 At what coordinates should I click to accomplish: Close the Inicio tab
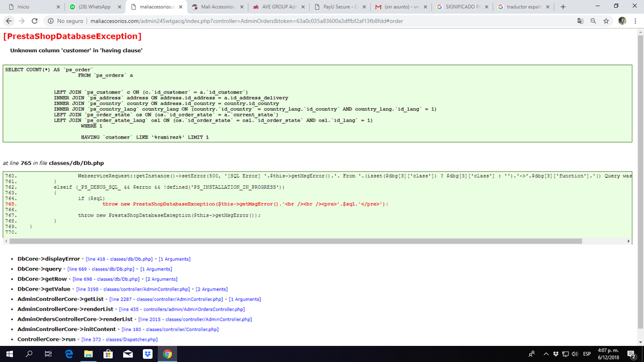[x=58, y=7]
